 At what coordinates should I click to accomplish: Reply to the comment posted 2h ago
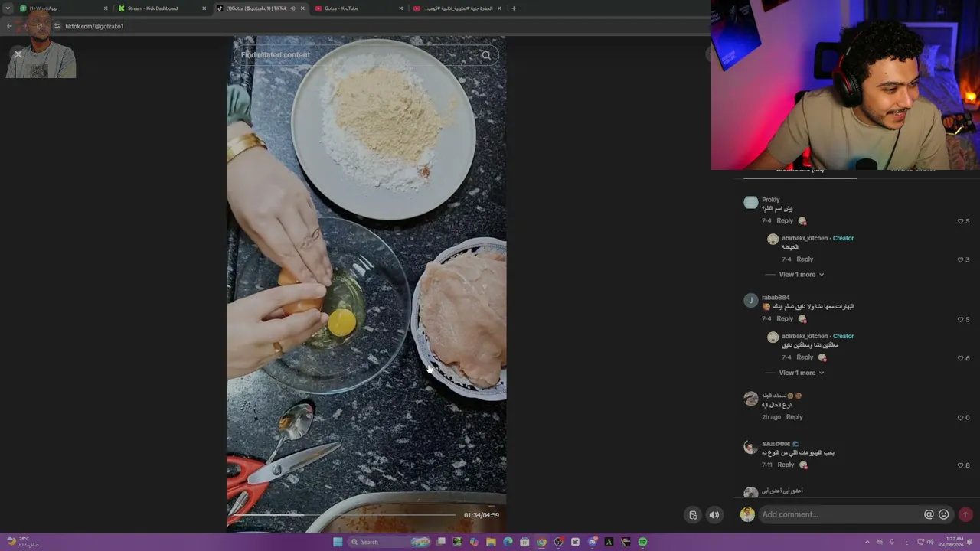(795, 417)
